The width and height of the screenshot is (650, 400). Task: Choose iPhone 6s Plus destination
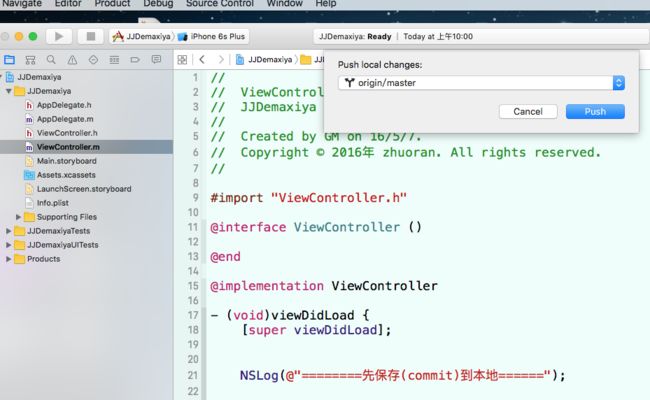pyautogui.click(x=212, y=36)
